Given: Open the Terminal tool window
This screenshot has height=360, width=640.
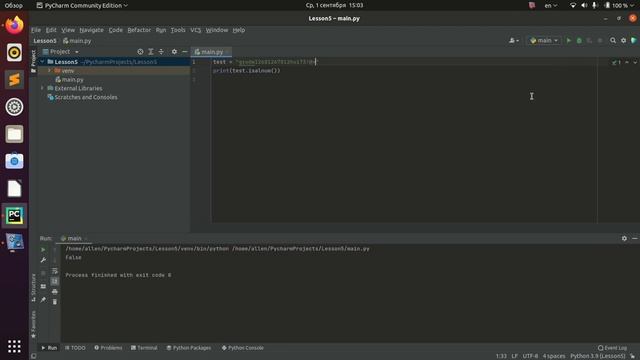Looking at the screenshot, I should point(144,348).
